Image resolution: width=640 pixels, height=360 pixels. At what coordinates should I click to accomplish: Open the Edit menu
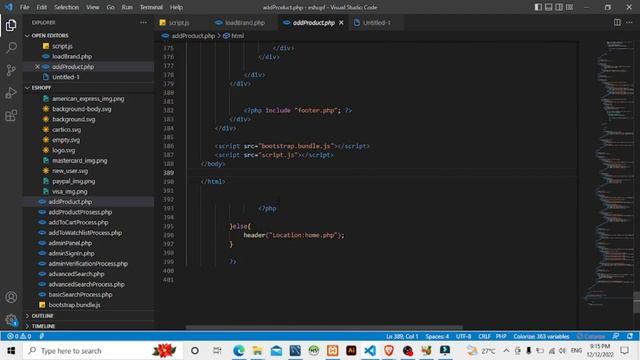coord(42,7)
